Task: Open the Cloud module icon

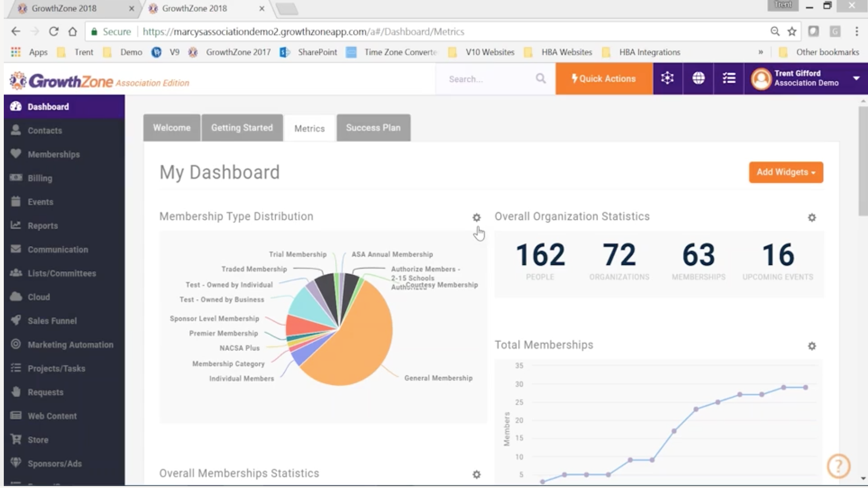Action: (16, 296)
